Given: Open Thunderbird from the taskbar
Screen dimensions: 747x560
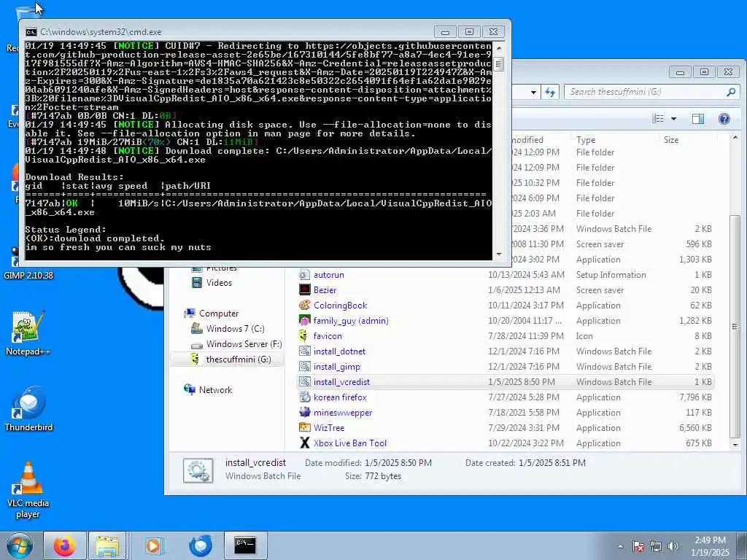Looking at the screenshot, I should pos(201,545).
